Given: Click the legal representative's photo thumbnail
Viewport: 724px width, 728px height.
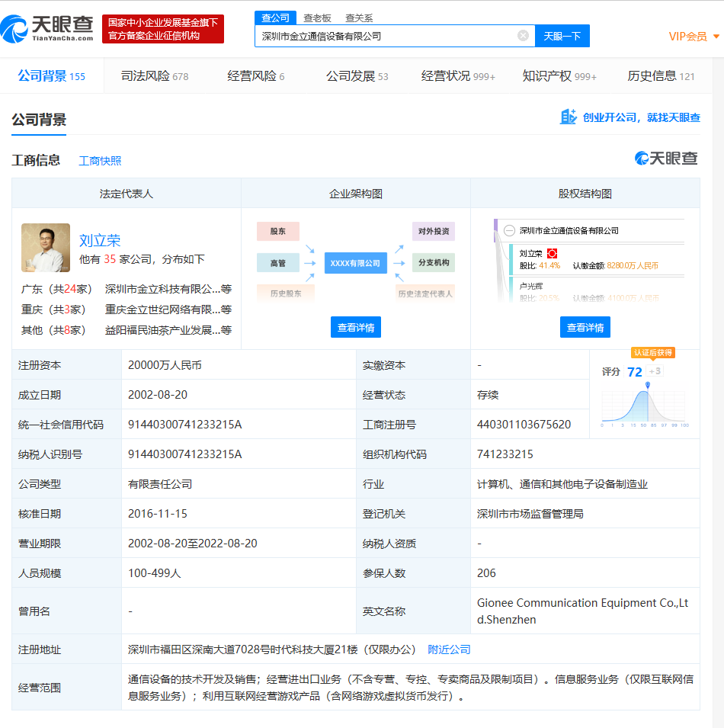Looking at the screenshot, I should tap(46, 248).
